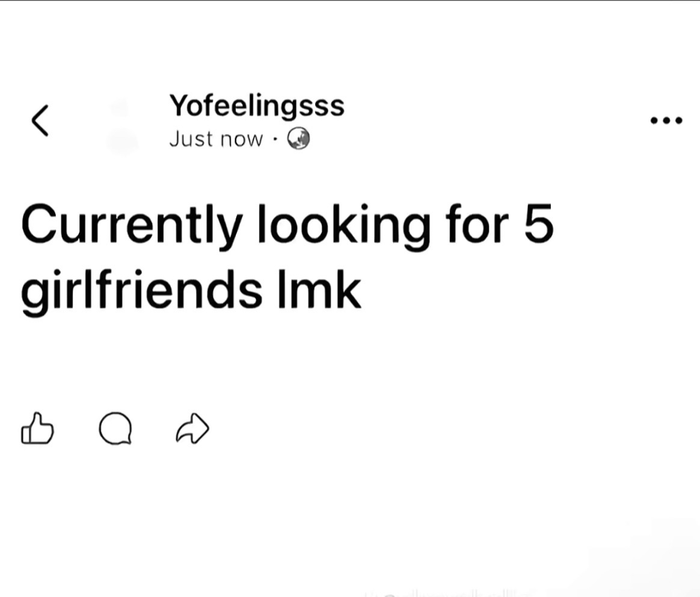Click the "Just now" timestamp
The height and width of the screenshot is (597, 700).
coord(216,139)
